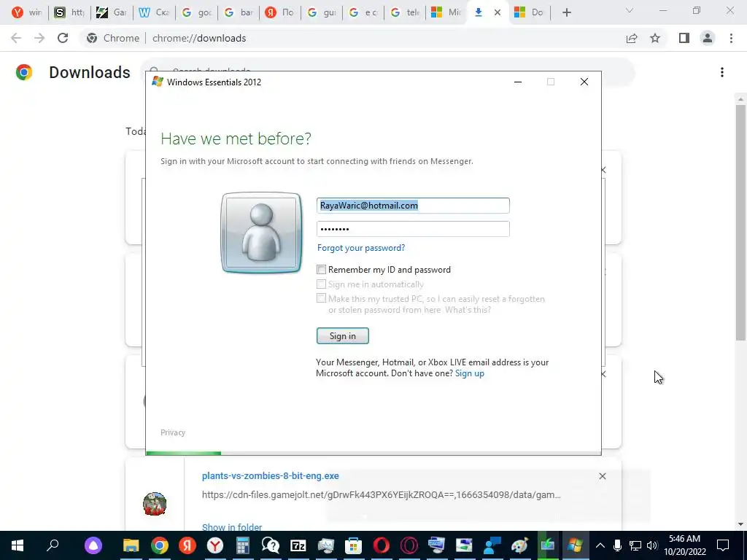
Task: Open a new Chrome tab
Action: [566, 12]
